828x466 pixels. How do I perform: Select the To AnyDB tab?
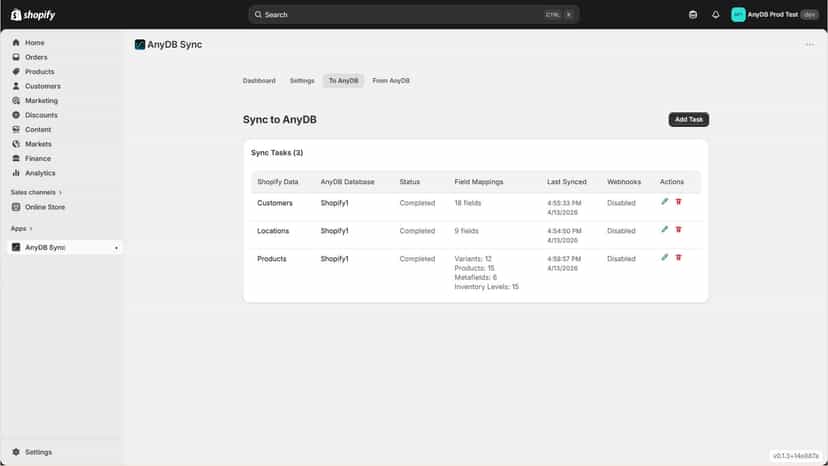click(343, 81)
